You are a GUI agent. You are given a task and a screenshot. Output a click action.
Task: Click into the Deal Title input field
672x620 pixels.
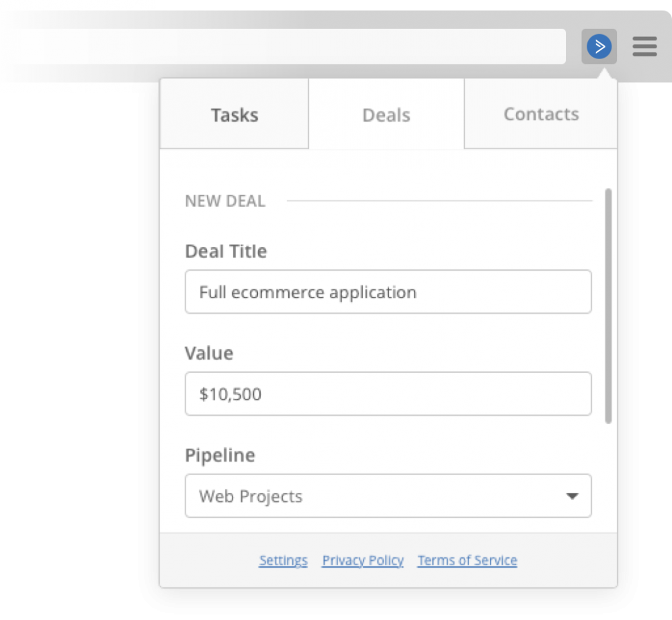(x=388, y=292)
